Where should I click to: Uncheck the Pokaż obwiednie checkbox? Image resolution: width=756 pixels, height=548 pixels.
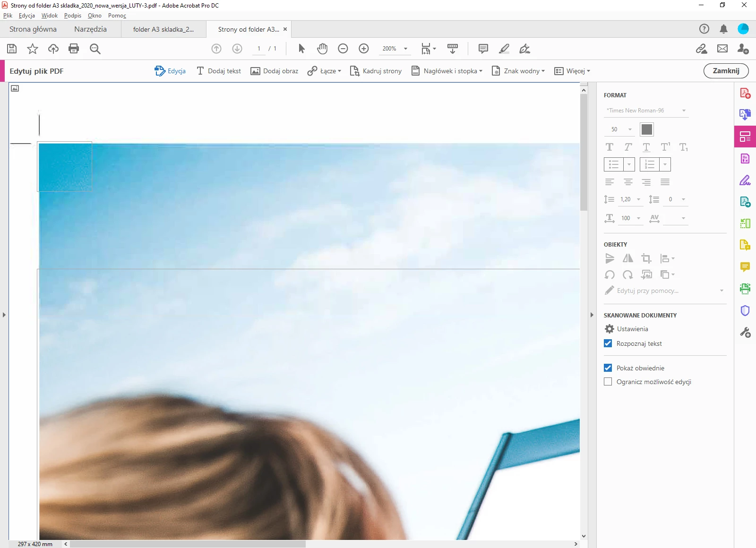coord(608,368)
